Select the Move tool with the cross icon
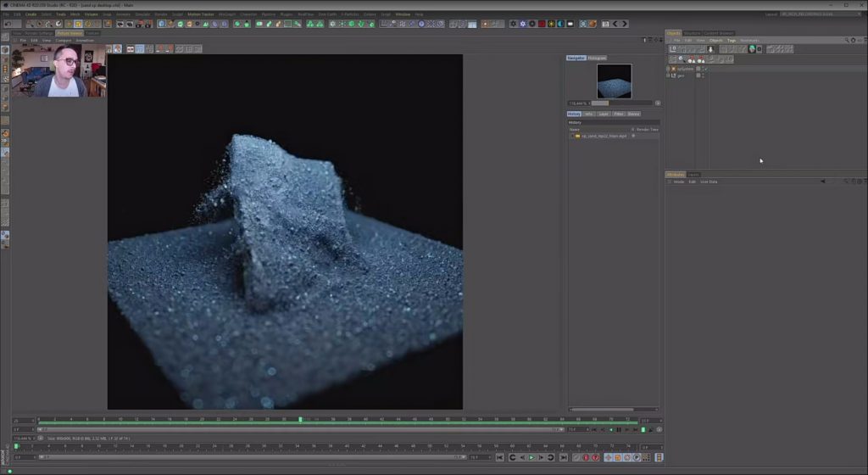This screenshot has height=475, width=868. click(69, 24)
